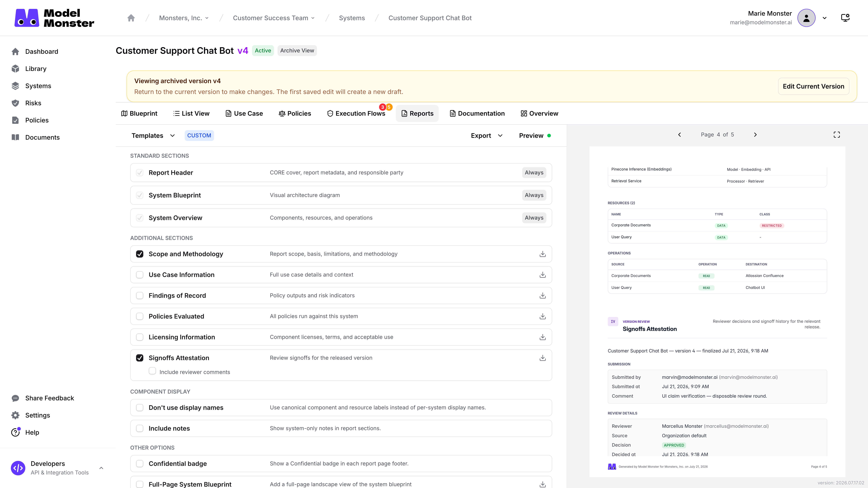Check Full-Page System Blueprint
Viewport: 868px width, 488px height.
pyautogui.click(x=140, y=484)
